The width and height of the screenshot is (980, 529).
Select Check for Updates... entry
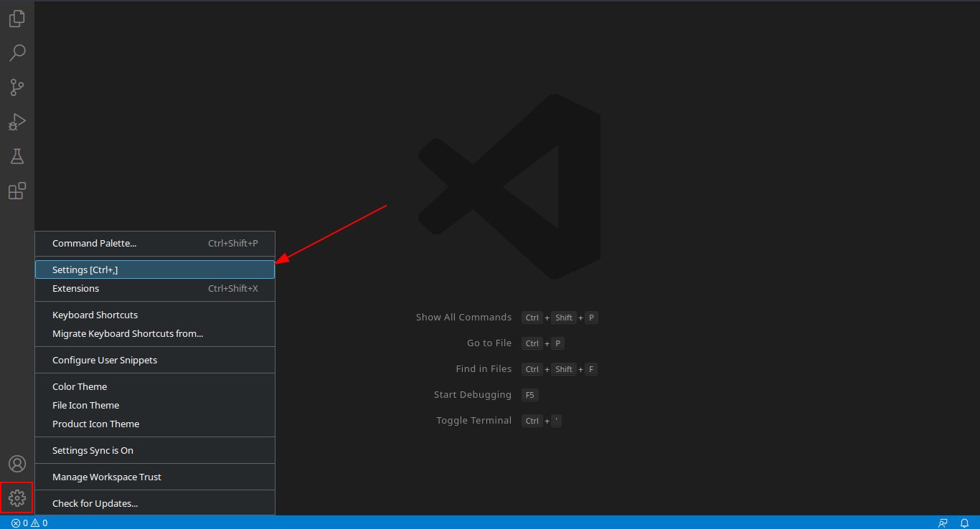pos(155,503)
